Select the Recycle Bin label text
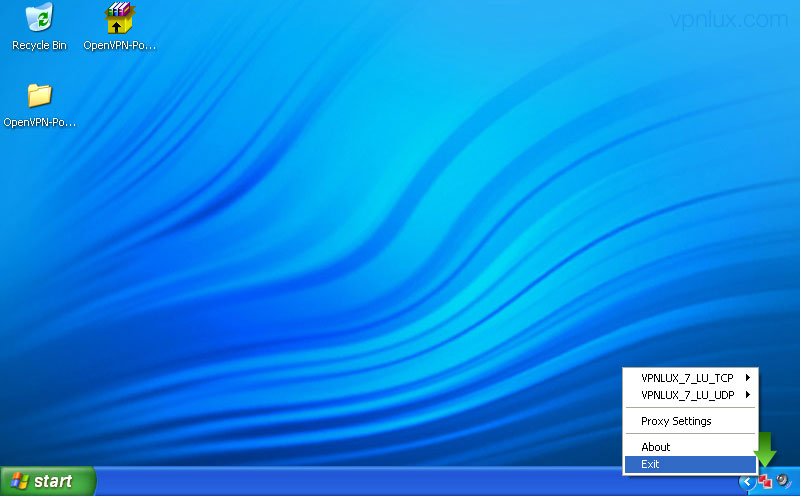800x496 pixels. (x=39, y=45)
